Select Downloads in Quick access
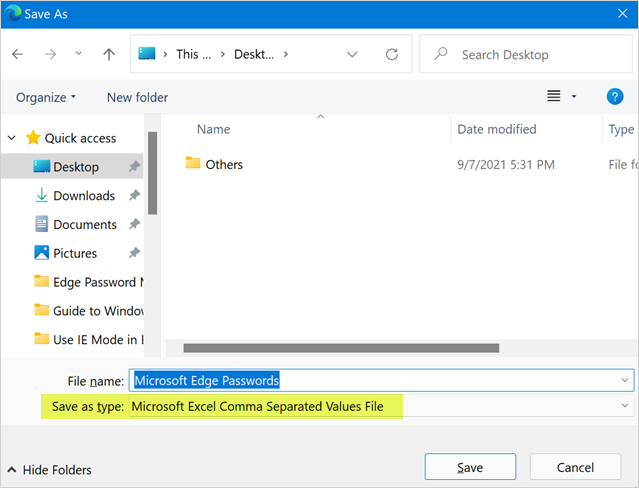 tap(83, 196)
